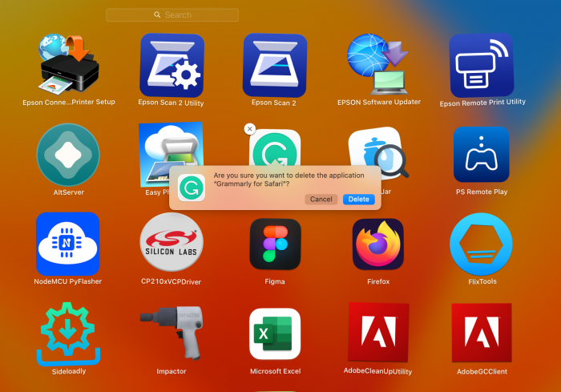This screenshot has height=392, width=561.
Task: Open the Epson Scan 2 app
Action: tap(275, 65)
